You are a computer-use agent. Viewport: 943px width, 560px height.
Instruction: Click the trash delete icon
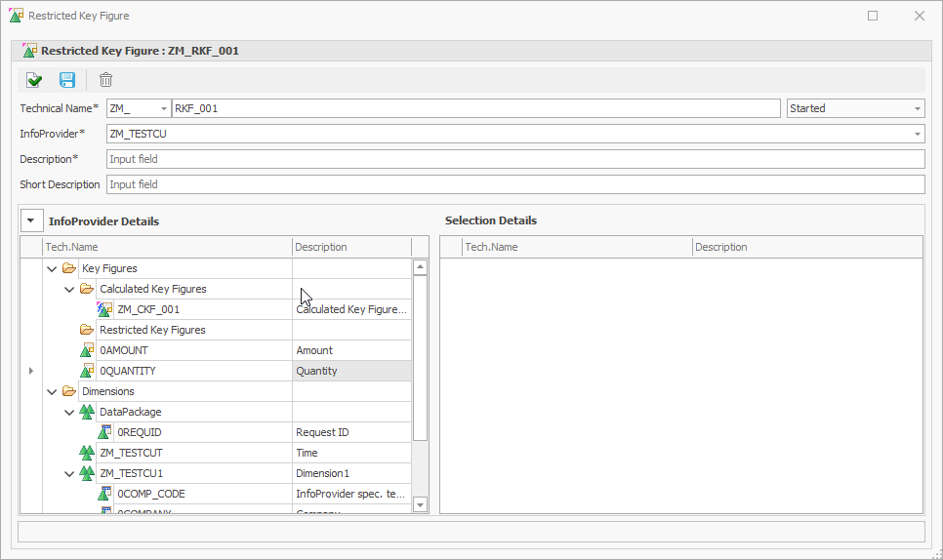click(105, 81)
